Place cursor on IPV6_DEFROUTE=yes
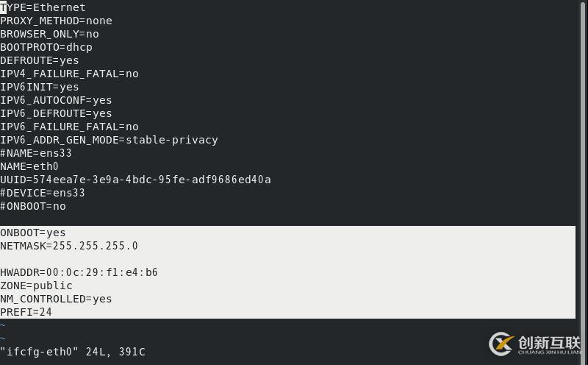Screen dimensions: 588x365 tap(56, 113)
